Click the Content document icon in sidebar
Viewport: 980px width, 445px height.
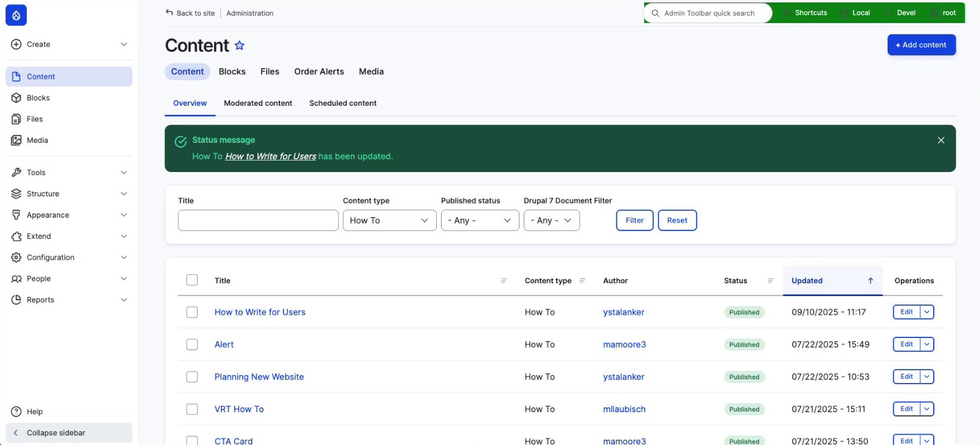coord(16,77)
